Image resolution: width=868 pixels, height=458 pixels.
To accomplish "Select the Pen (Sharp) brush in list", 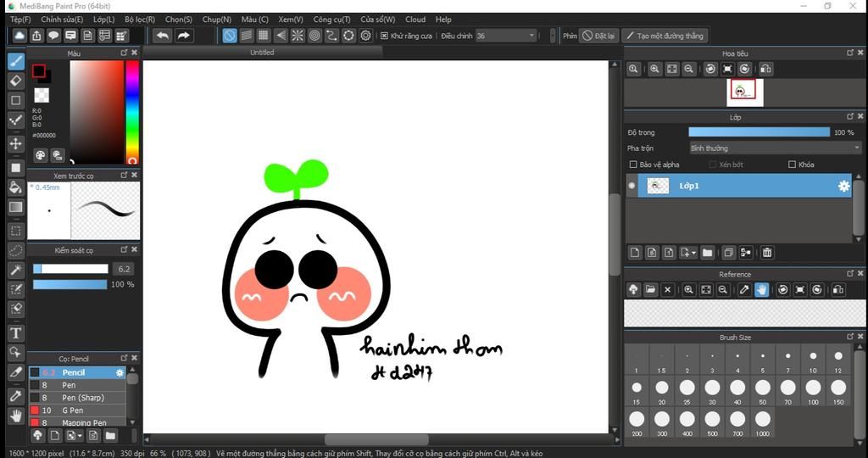I will [x=85, y=398].
